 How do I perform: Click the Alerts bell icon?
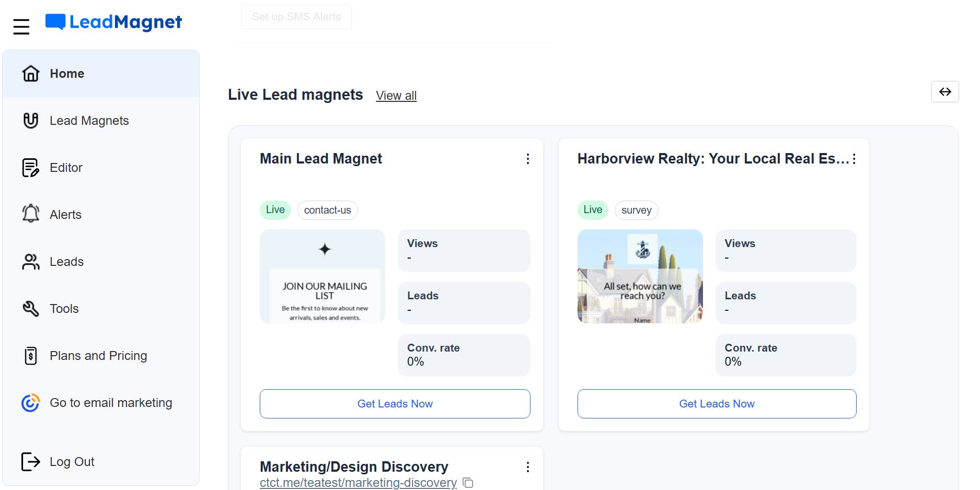click(31, 214)
